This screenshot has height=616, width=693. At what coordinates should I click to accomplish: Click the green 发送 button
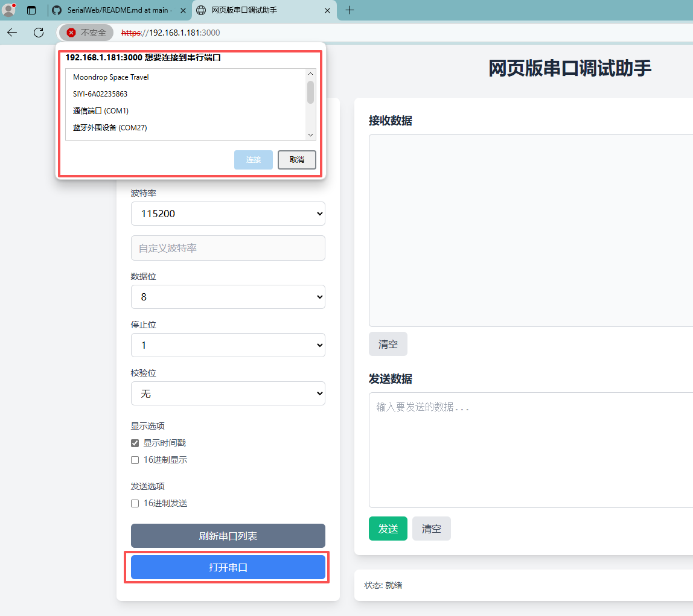point(388,529)
